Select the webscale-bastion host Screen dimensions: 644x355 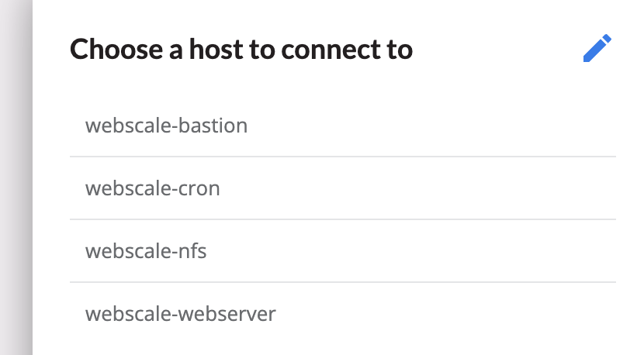[167, 125]
